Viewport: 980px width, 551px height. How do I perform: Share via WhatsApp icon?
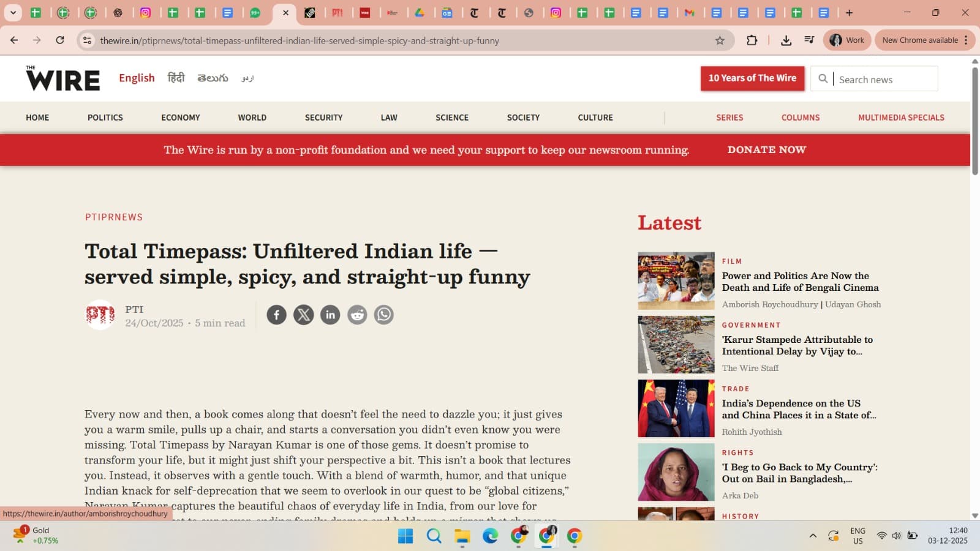coord(384,315)
